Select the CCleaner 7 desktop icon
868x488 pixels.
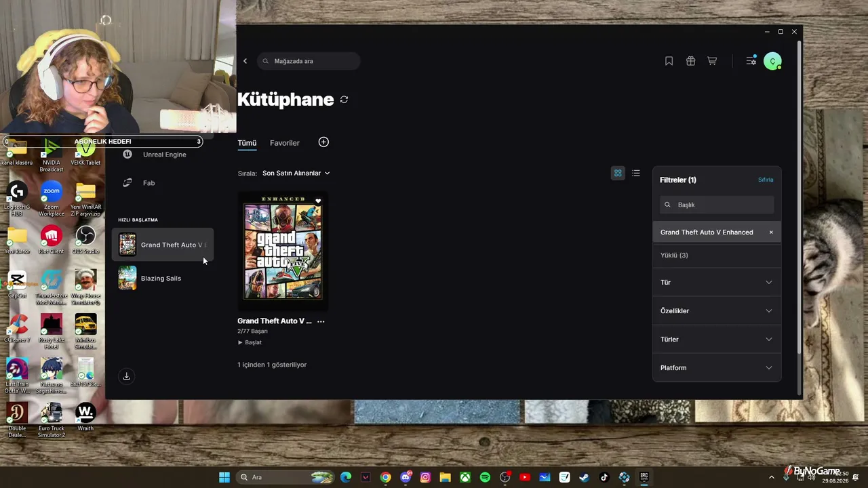17,329
